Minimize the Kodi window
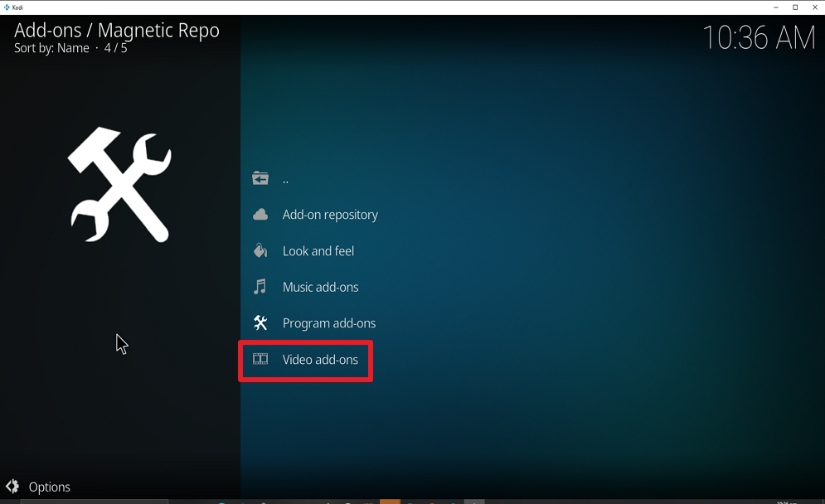 click(x=775, y=7)
